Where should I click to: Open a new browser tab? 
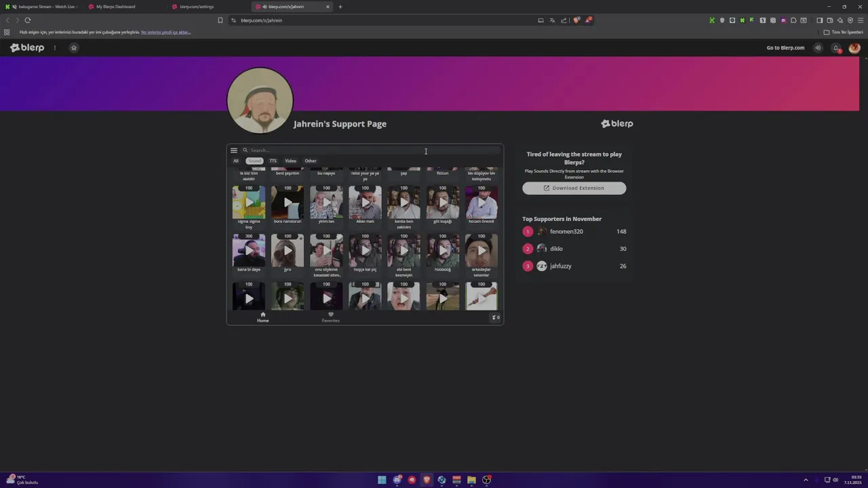click(340, 7)
